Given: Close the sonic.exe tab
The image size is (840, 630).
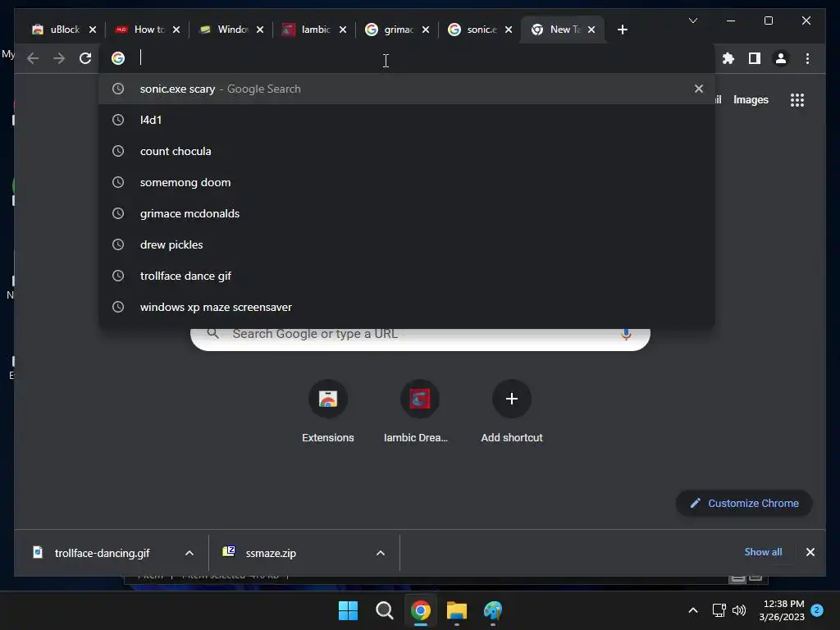Looking at the screenshot, I should coord(509,30).
